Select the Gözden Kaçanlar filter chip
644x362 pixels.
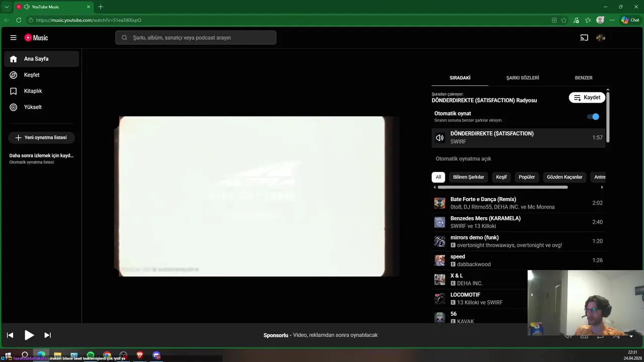tap(565, 177)
